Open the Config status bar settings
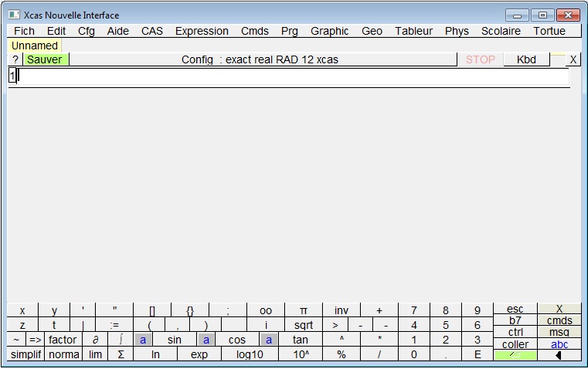The width and height of the screenshot is (588, 369). (x=260, y=59)
